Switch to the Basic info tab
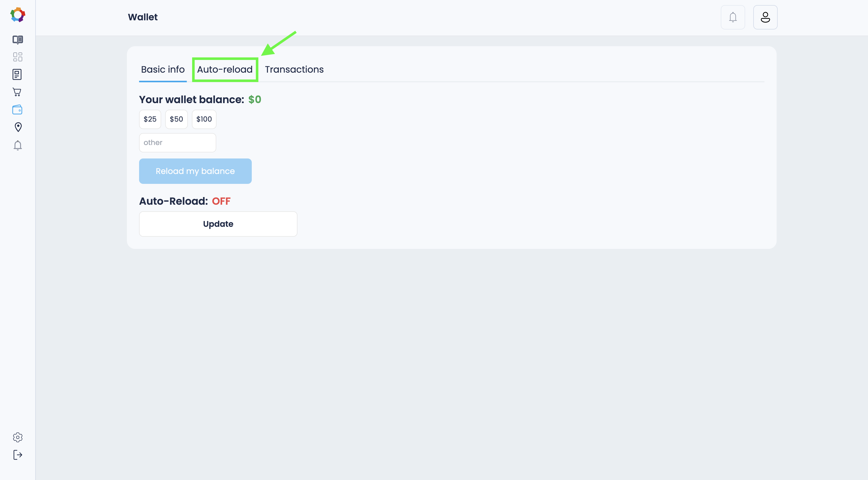 163,69
